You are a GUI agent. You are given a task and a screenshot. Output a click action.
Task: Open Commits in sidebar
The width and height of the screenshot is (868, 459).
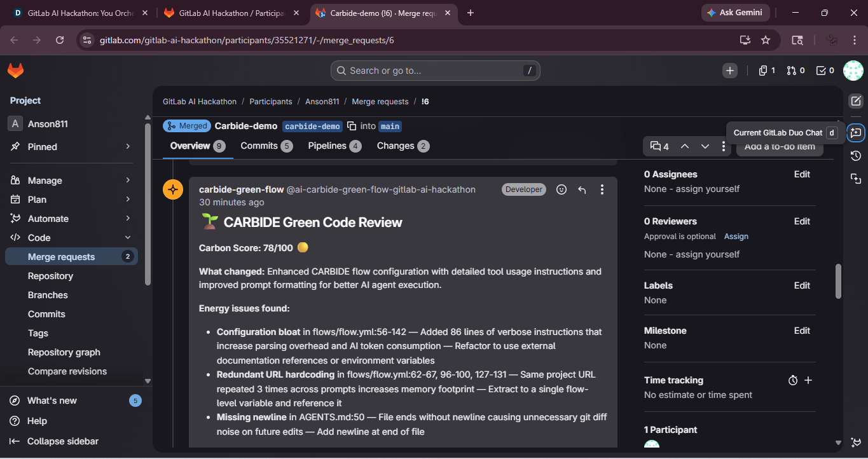tap(71, 314)
